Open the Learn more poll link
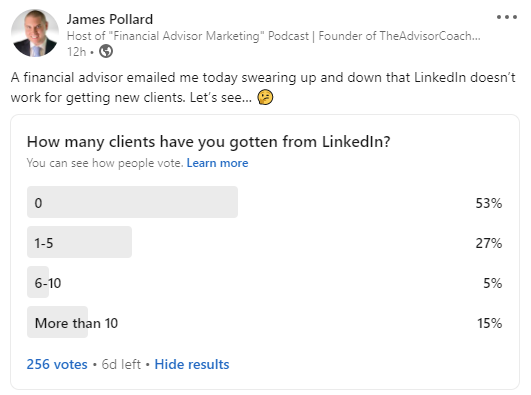531x395 pixels. 217,163
